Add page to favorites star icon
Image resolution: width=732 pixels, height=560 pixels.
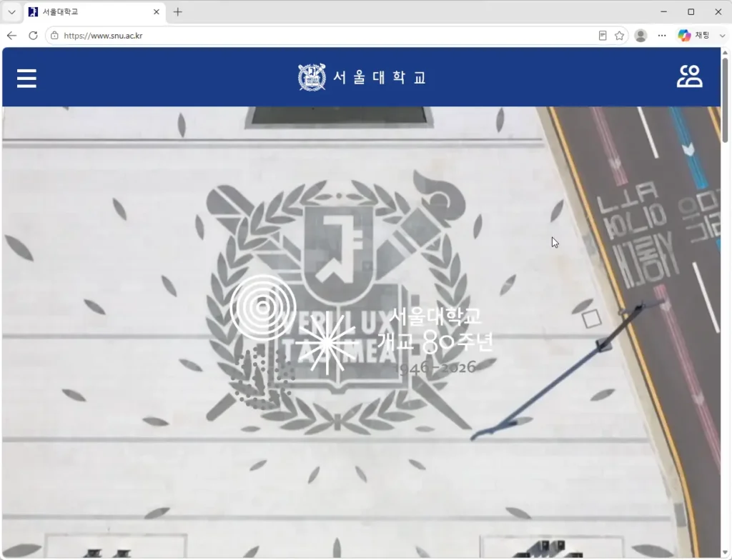point(620,36)
